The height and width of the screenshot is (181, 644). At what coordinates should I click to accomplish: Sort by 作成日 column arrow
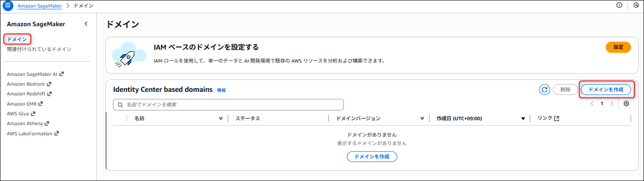tap(523, 118)
